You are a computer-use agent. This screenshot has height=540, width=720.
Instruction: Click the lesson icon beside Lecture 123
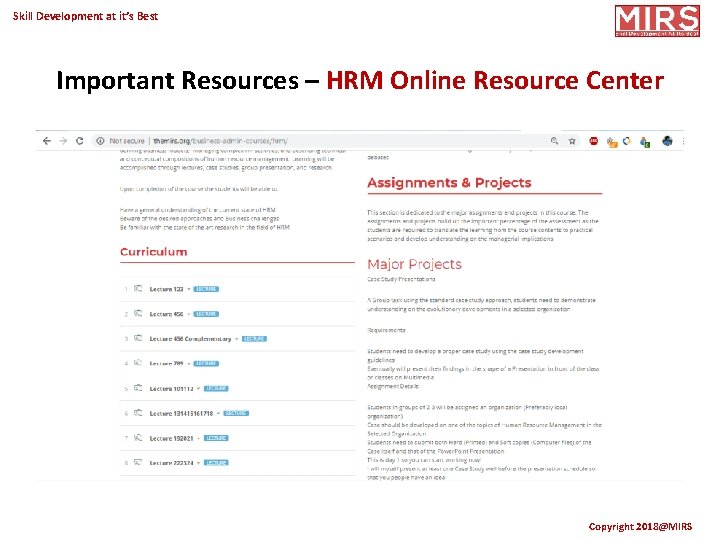pos(138,288)
